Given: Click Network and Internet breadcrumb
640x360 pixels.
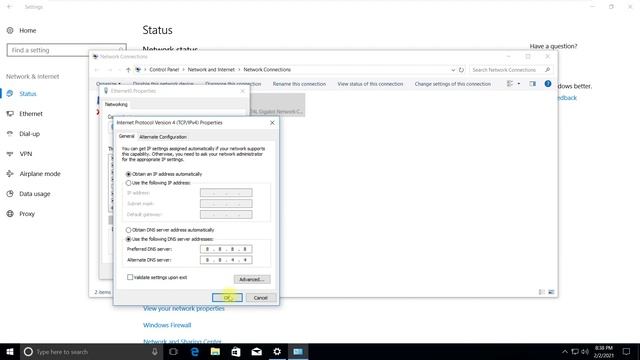Looking at the screenshot, I should 211,70.
